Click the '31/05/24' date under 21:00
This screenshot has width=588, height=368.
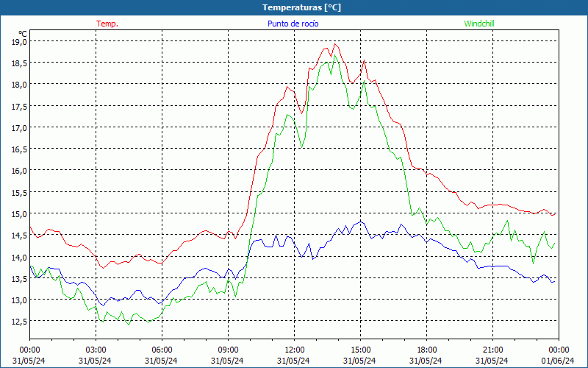click(x=492, y=361)
